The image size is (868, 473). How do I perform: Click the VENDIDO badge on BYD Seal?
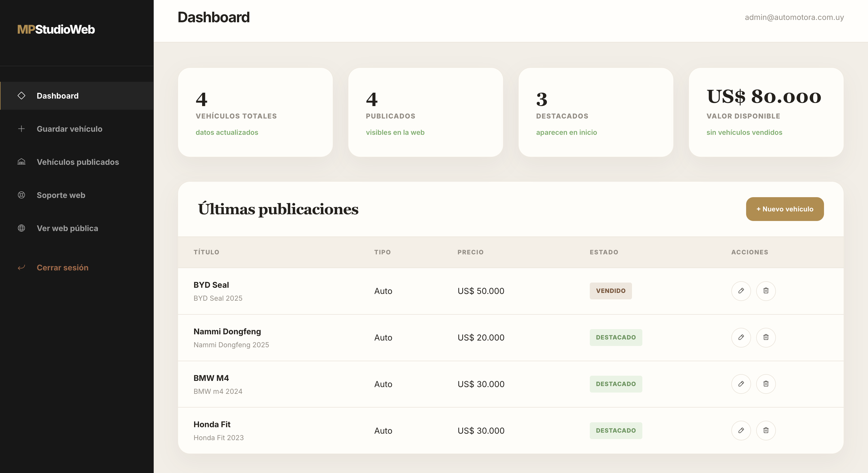point(610,291)
